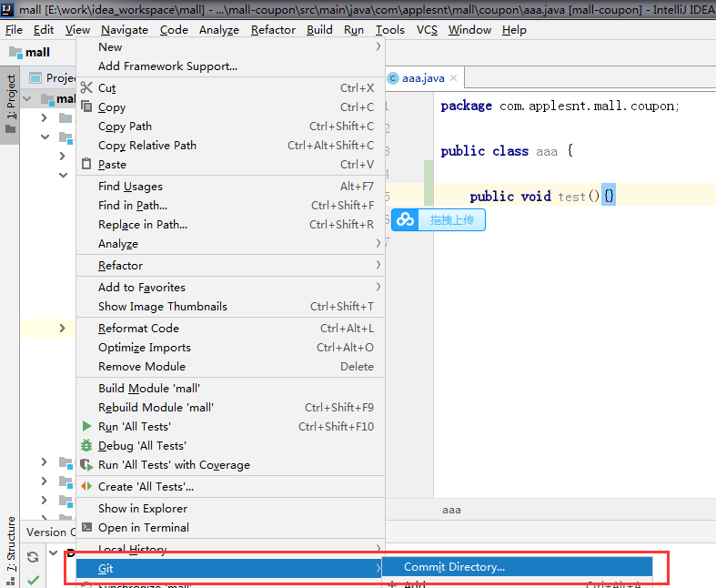Image resolution: width=716 pixels, height=588 pixels.
Task: Choose Remove Module
Action: (x=230, y=367)
